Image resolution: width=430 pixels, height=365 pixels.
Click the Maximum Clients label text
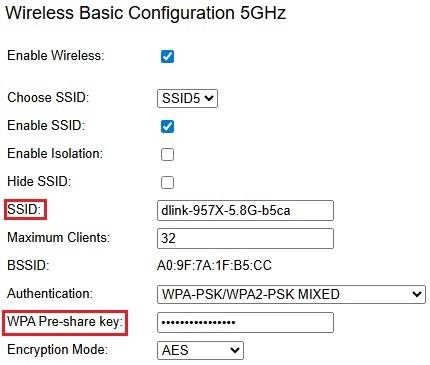pos(59,238)
